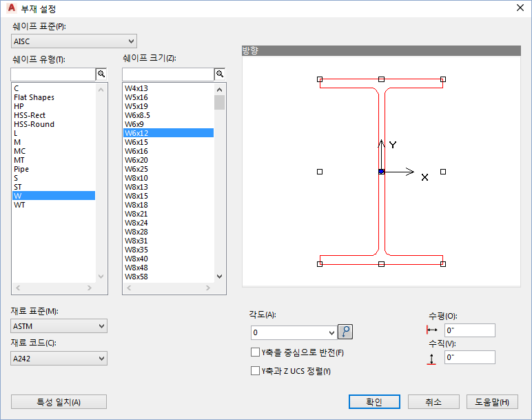532x420 pixels.
Task: Expand the angle value dropdown
Action: click(x=332, y=332)
